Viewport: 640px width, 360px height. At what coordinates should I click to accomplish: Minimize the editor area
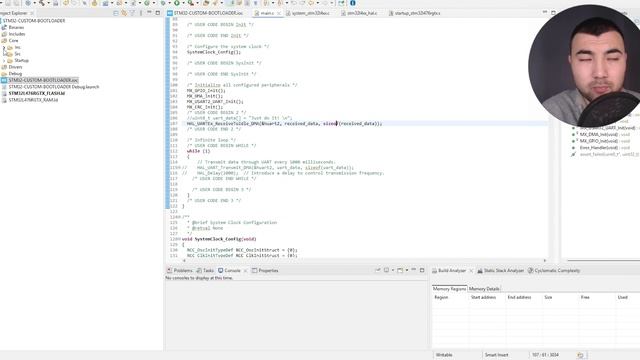click(x=545, y=13)
